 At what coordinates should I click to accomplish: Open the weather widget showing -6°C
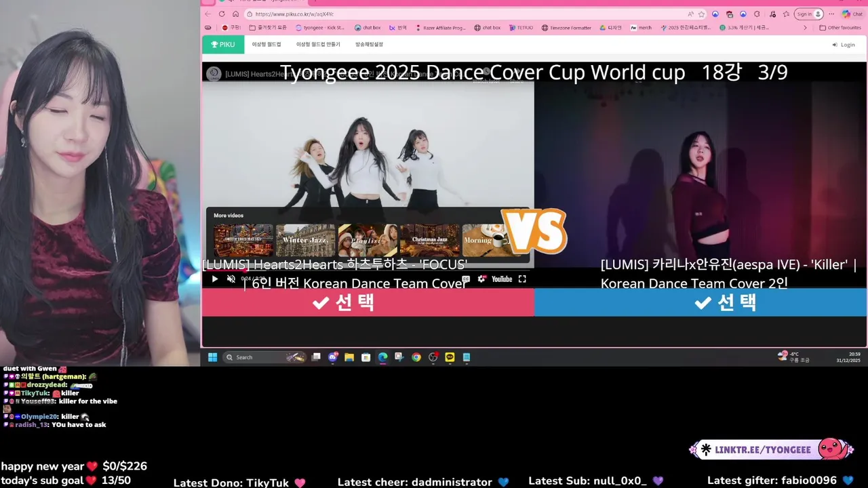793,357
